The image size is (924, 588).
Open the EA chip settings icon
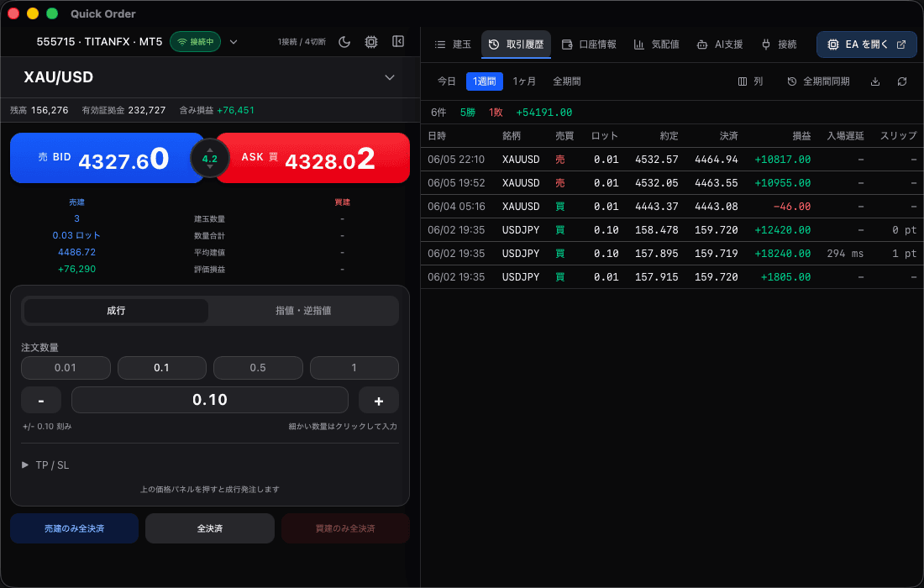(371, 42)
